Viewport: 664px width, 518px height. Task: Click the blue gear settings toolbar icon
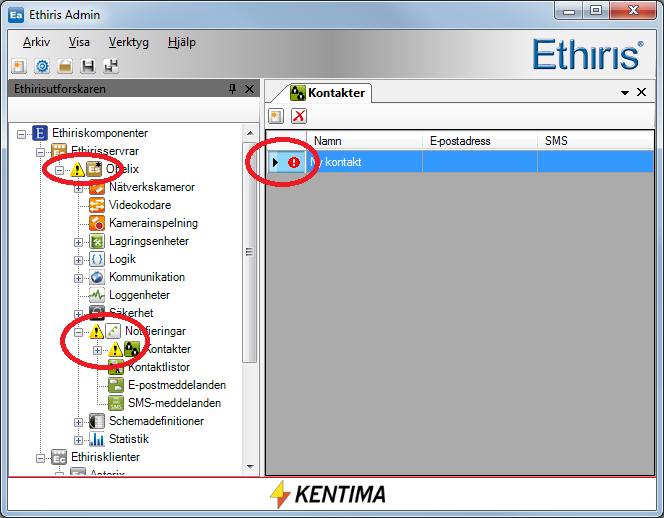42,66
